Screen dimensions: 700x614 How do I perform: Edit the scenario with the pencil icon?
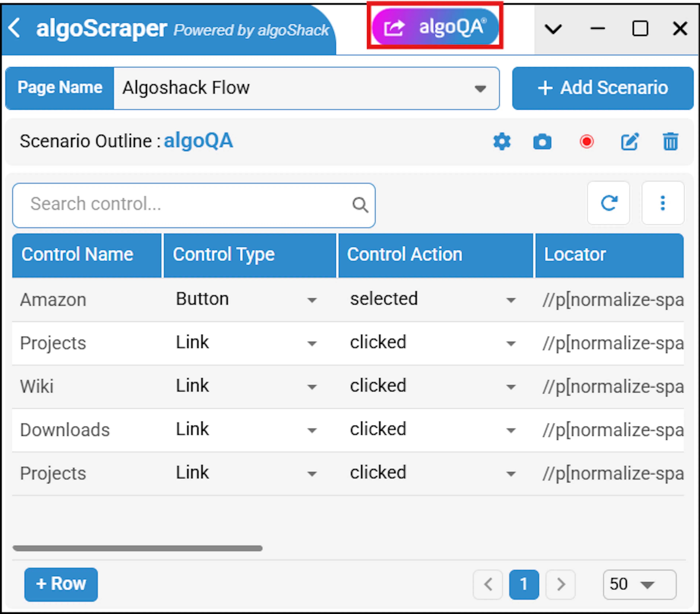pyautogui.click(x=630, y=141)
